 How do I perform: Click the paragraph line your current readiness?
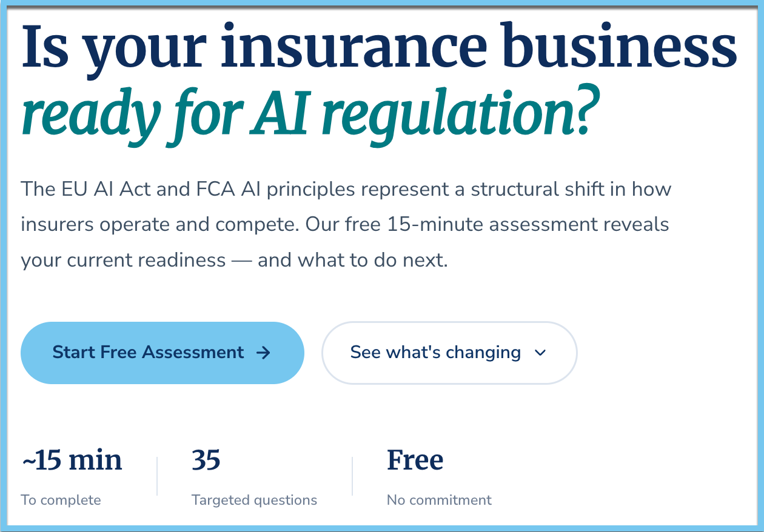pos(123,261)
